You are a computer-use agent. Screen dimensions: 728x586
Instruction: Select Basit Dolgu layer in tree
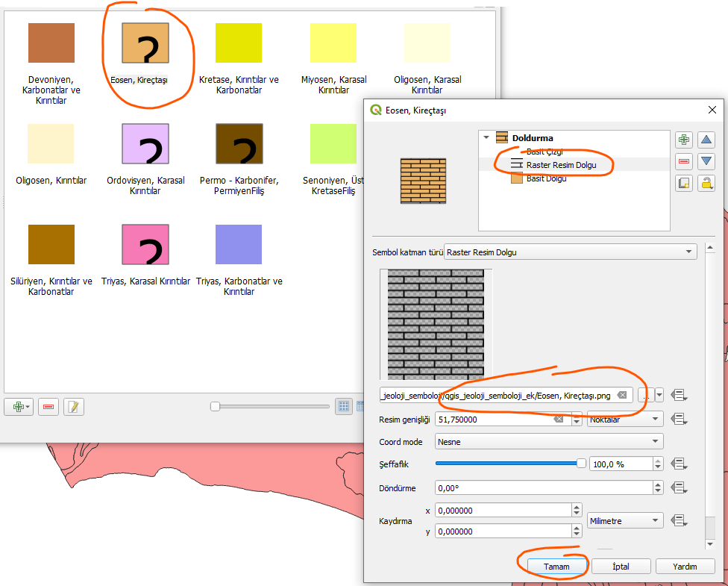click(x=546, y=178)
